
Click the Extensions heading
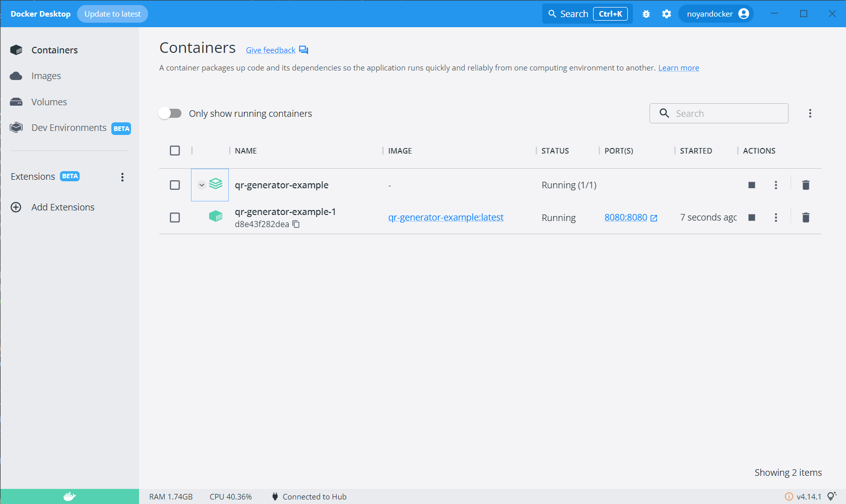point(33,177)
